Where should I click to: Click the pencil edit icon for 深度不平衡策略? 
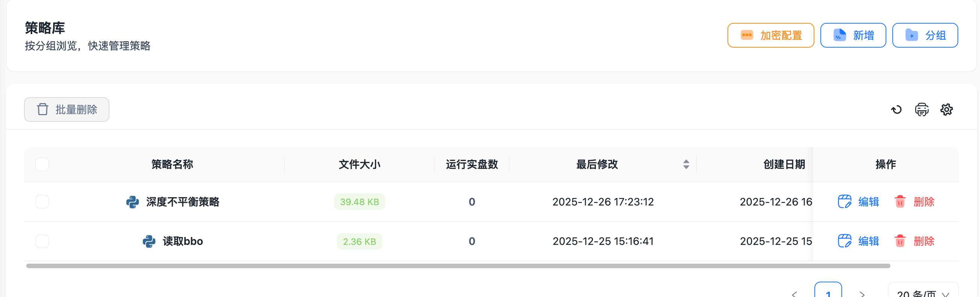tap(844, 202)
